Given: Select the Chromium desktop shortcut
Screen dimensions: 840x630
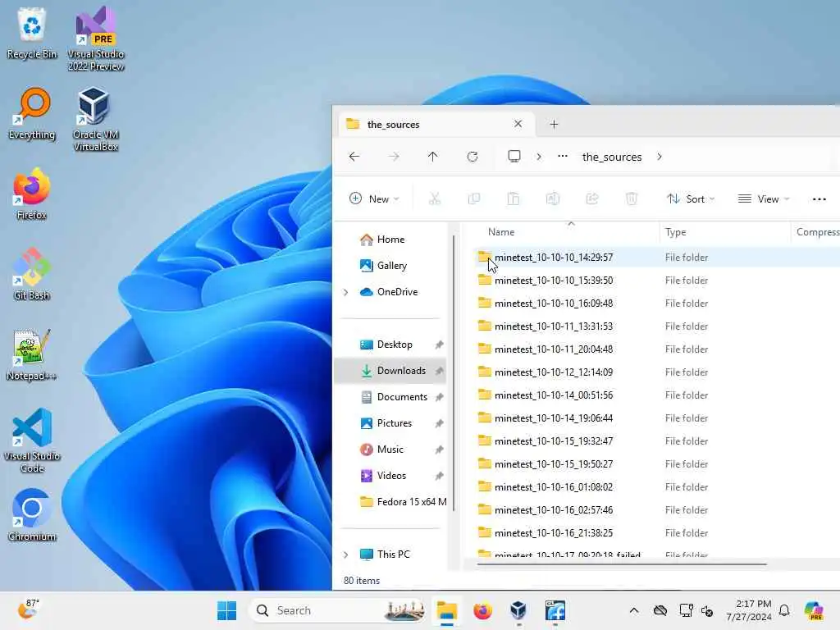Looking at the screenshot, I should point(32,515).
